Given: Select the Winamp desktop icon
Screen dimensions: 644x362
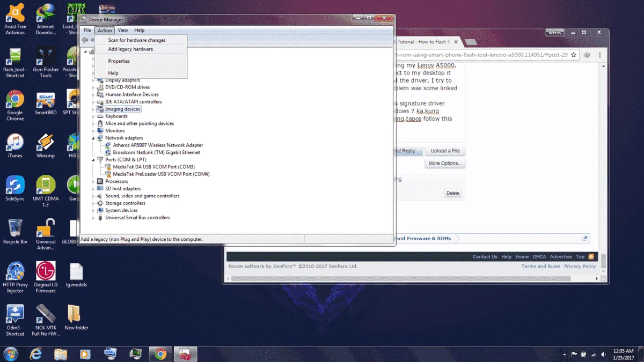Looking at the screenshot, I should (x=46, y=145).
